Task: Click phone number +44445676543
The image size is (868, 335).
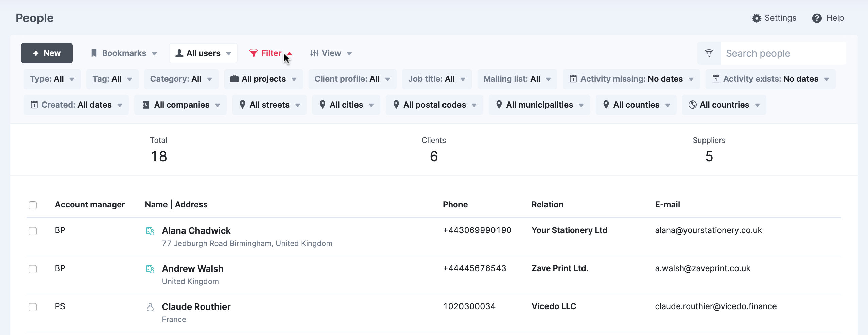Action: (x=474, y=268)
